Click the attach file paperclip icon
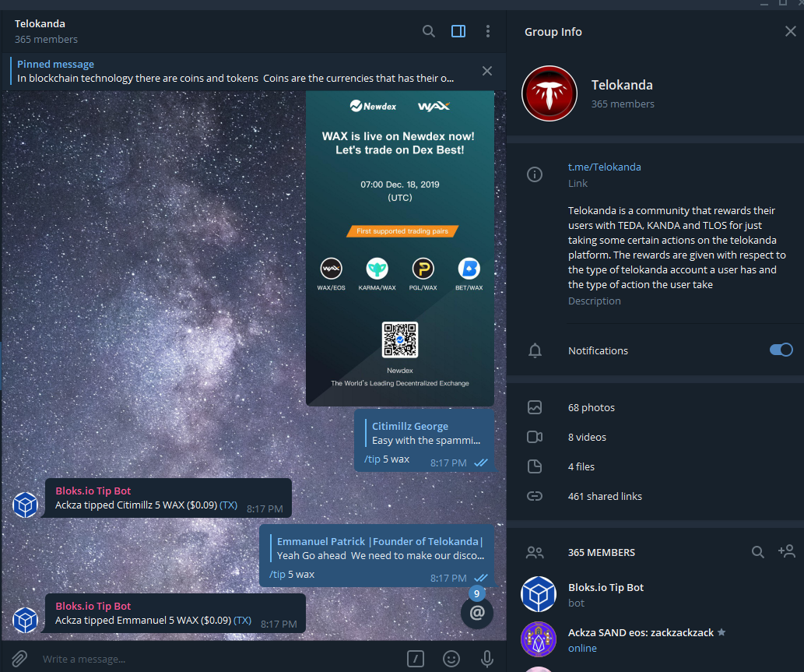Screen dimensions: 804x672 click(x=19, y=659)
